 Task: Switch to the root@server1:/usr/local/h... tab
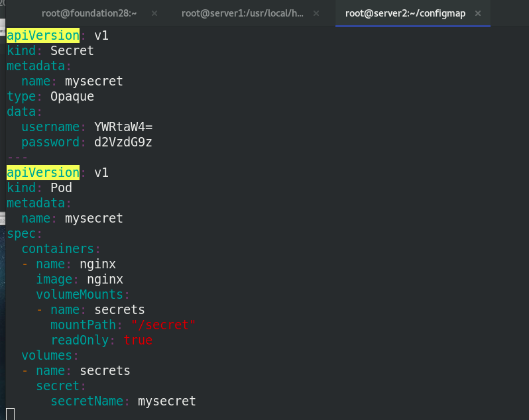click(x=242, y=13)
